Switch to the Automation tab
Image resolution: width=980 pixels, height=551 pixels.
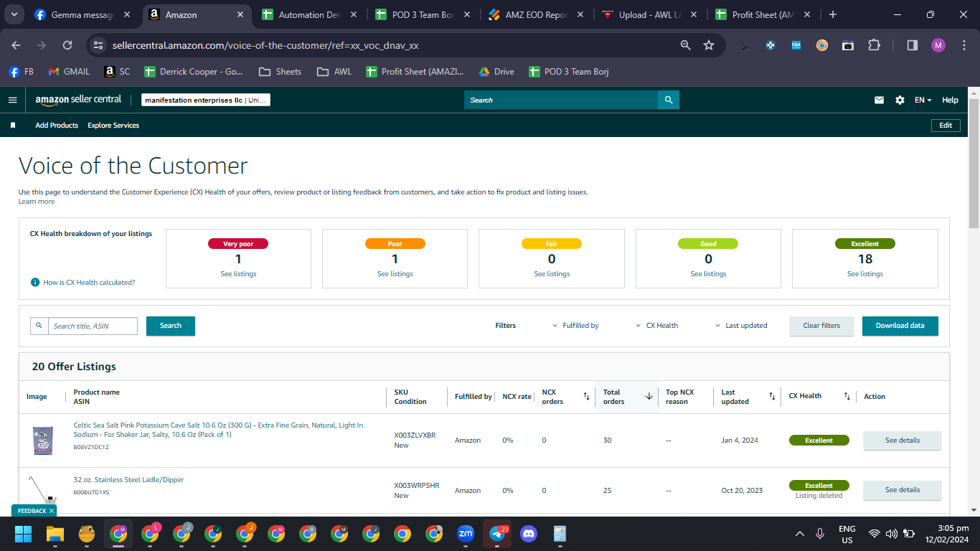click(309, 14)
